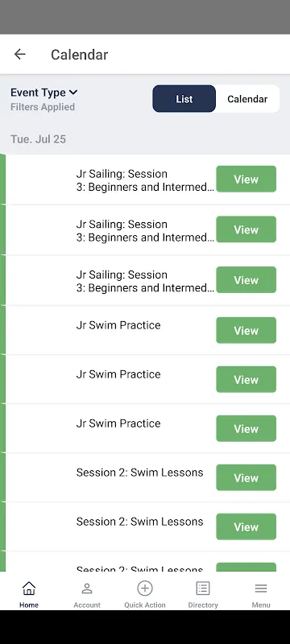This screenshot has width=290, height=644.
Task: Tap the Filters Applied label
Action: (43, 107)
